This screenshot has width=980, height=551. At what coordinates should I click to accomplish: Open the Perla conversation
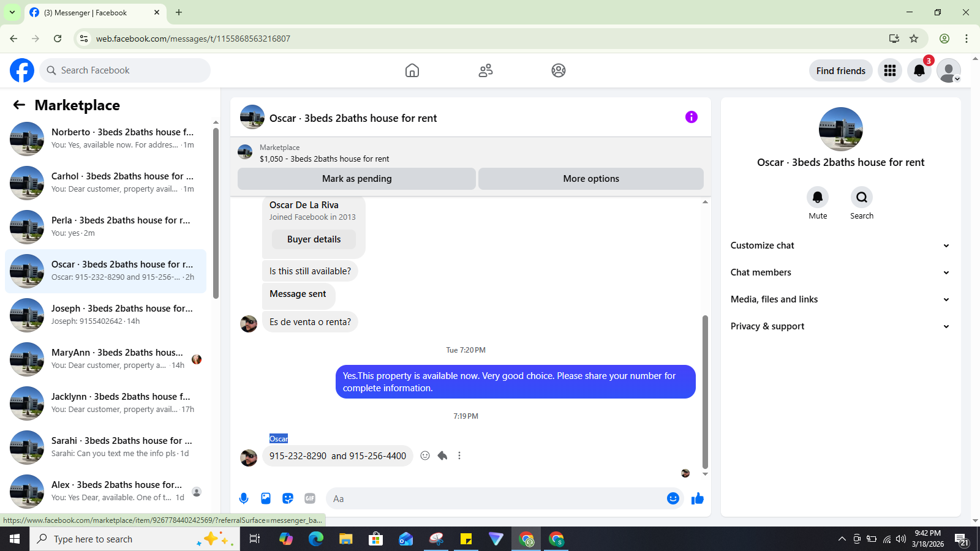pyautogui.click(x=105, y=227)
